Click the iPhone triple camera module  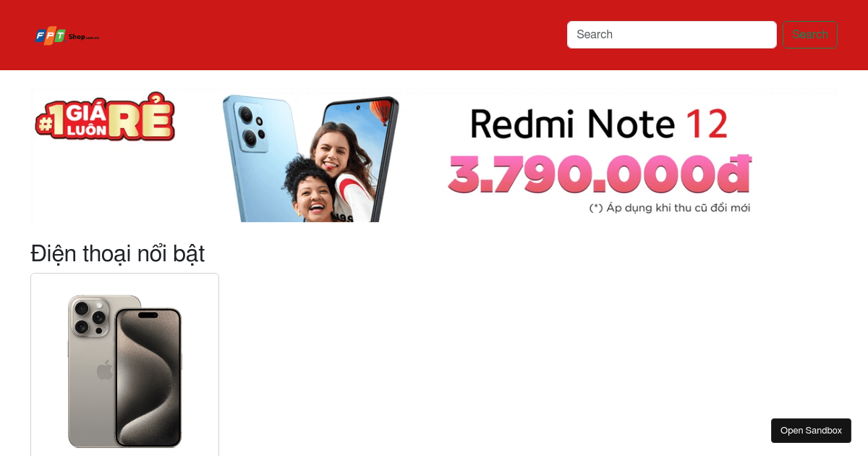point(90,318)
